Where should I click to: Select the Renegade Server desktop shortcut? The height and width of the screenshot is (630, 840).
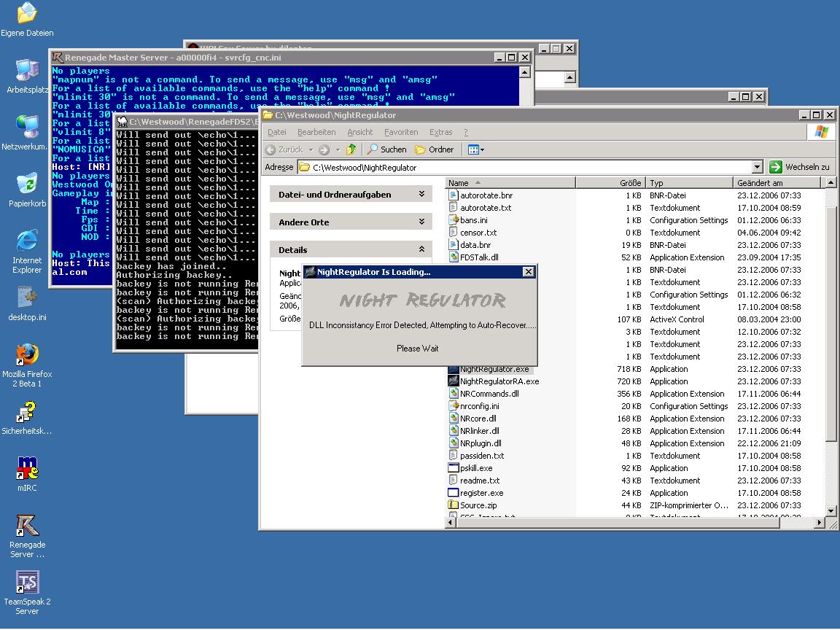(27, 526)
